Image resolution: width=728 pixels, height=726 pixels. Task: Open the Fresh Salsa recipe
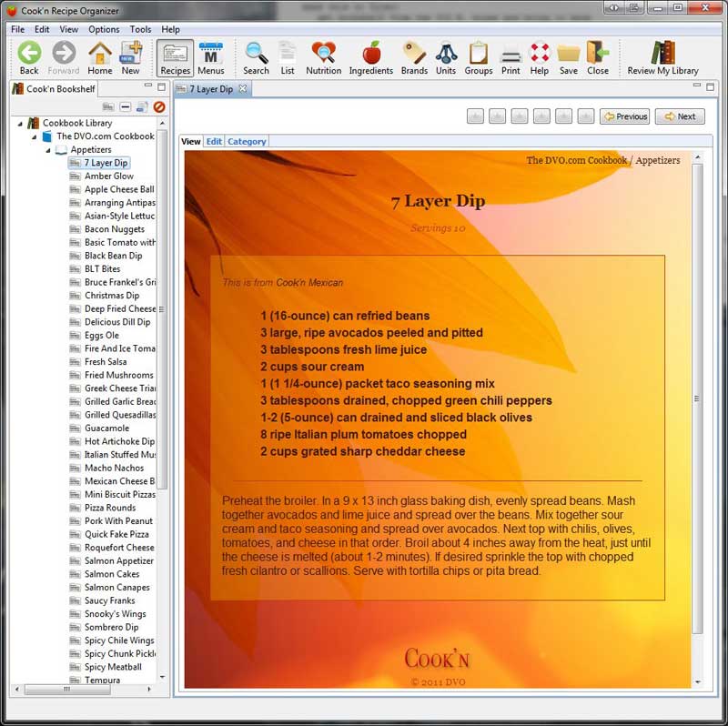pos(106,361)
